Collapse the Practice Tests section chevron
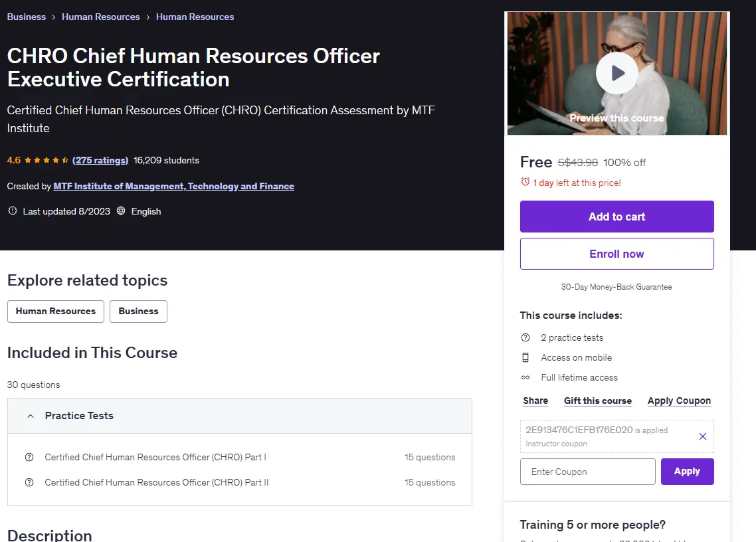 point(31,416)
